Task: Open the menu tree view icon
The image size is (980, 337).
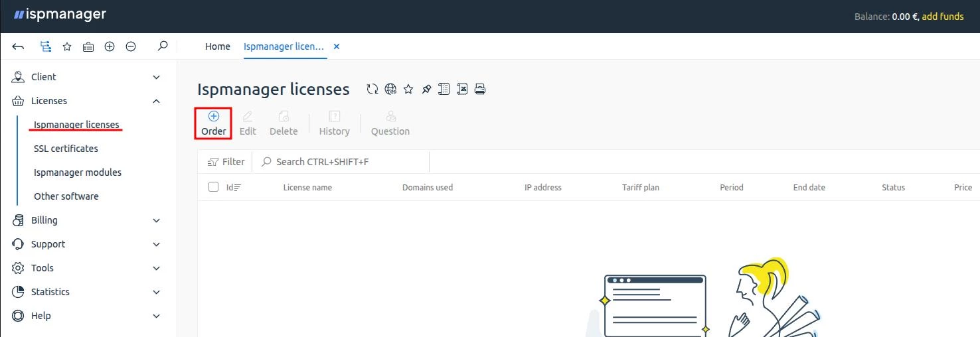Action: pos(45,46)
